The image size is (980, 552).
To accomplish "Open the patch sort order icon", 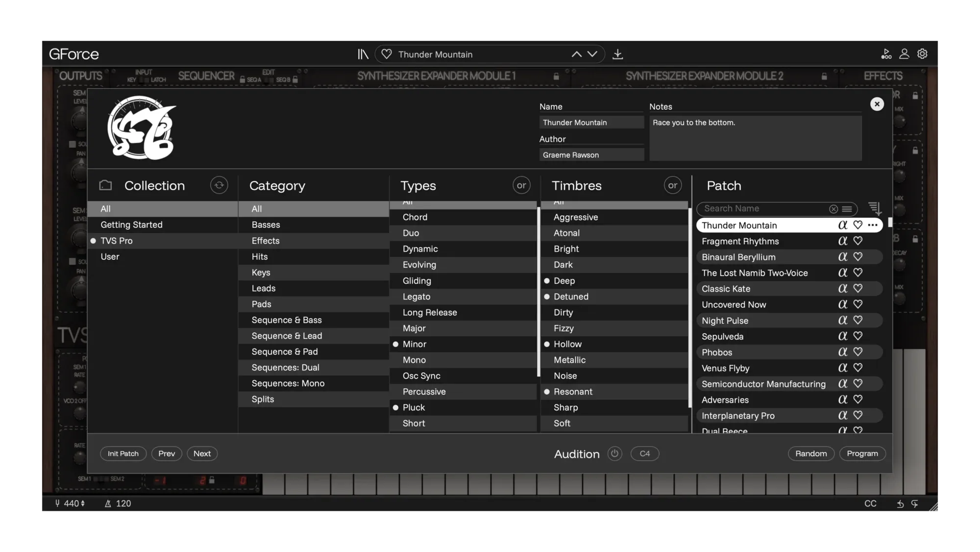I will [x=875, y=208].
